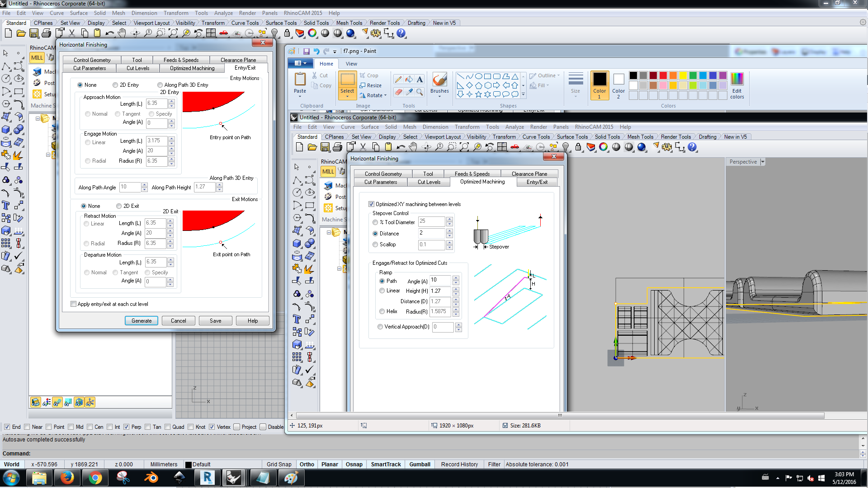
Task: Enable Apply entry/exit at each cut level
Action: (x=74, y=304)
